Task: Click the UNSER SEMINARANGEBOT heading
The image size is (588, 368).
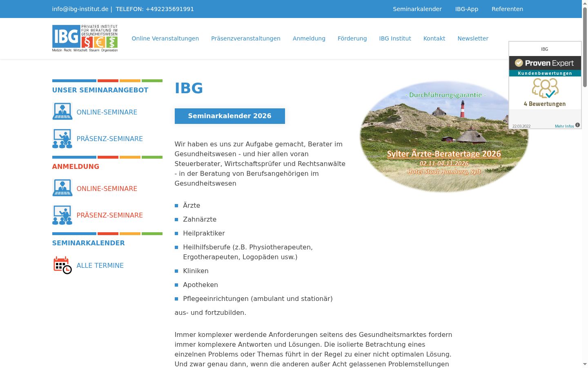Action: 100,90
